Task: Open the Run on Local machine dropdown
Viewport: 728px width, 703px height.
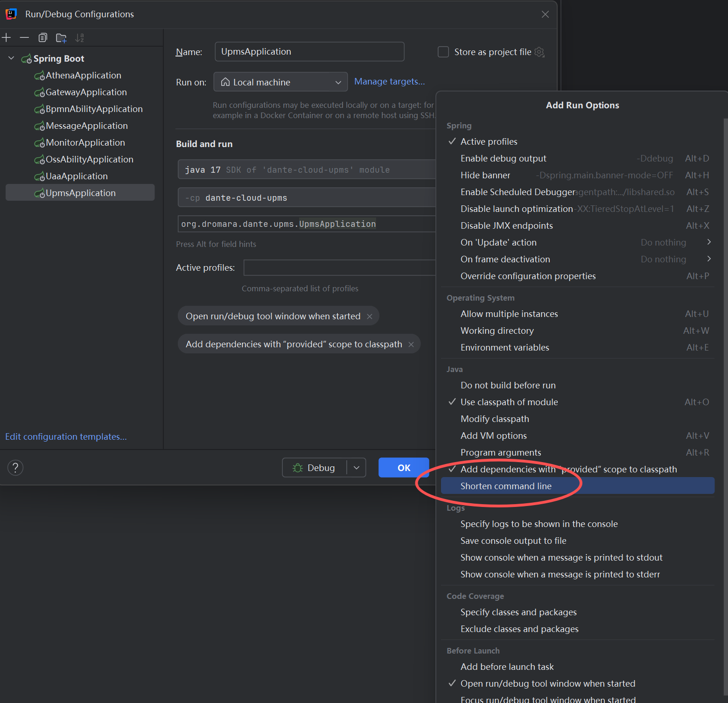Action: pos(280,82)
